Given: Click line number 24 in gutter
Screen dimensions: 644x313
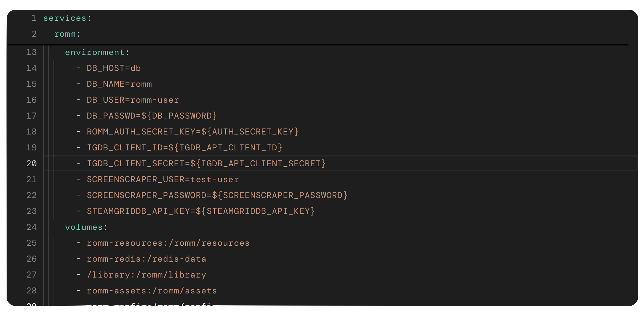Looking at the screenshot, I should (x=31, y=227).
